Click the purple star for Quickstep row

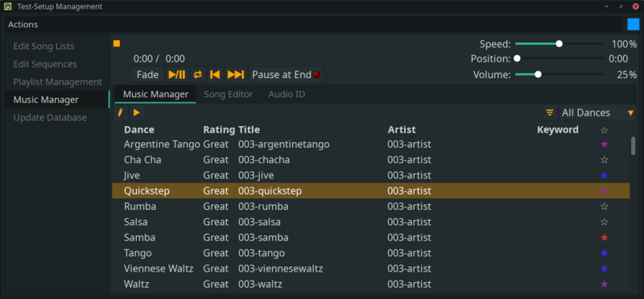pos(605,191)
